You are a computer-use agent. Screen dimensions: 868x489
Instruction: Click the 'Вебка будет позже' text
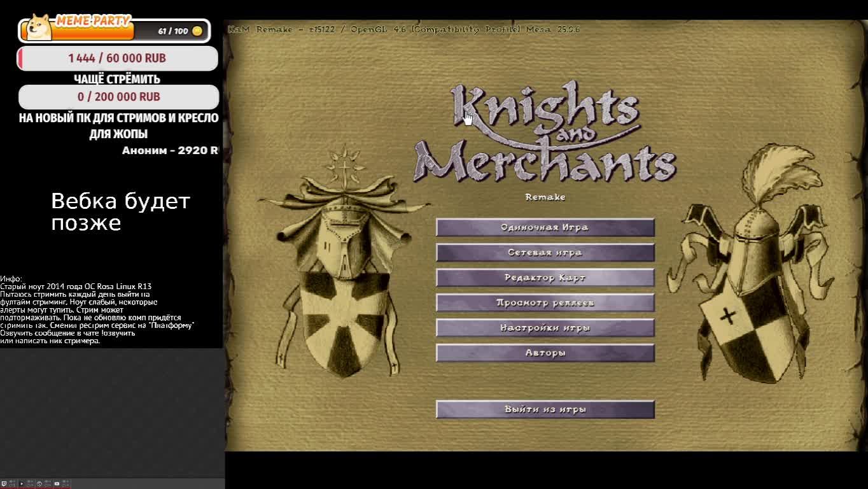pyautogui.click(x=120, y=212)
